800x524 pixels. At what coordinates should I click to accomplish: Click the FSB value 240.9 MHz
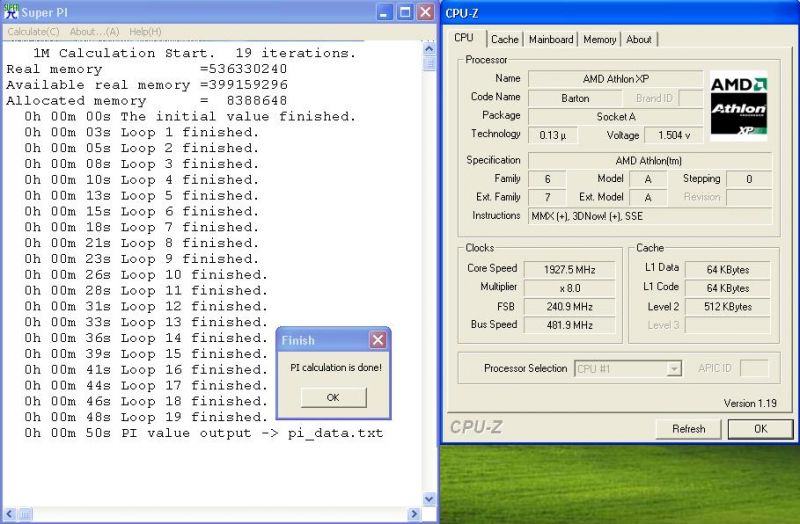[x=569, y=307]
